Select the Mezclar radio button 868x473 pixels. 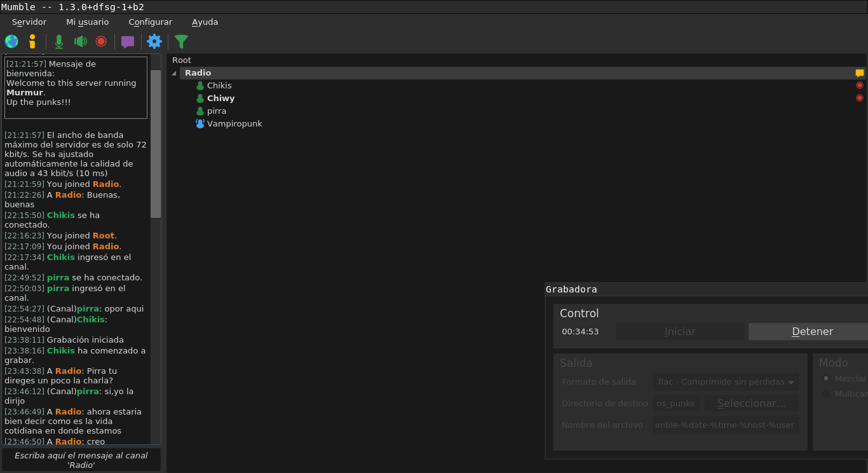point(826,378)
